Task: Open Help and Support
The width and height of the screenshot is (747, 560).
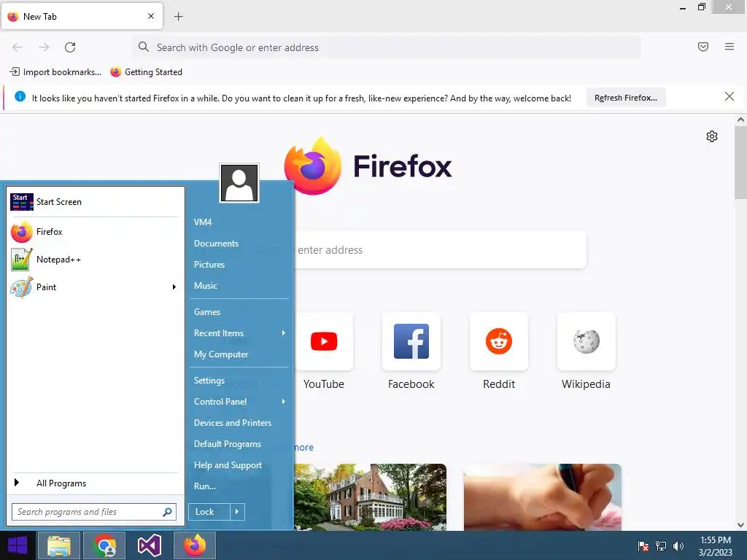Action: pos(228,465)
